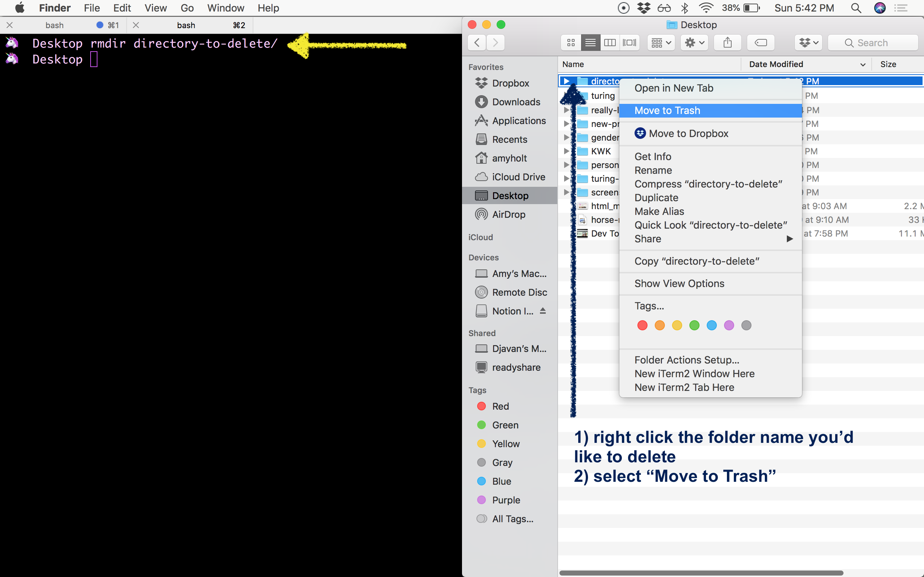Screen dimensions: 924x577
Task: Switch Finder to Cover Flow view
Action: click(629, 42)
